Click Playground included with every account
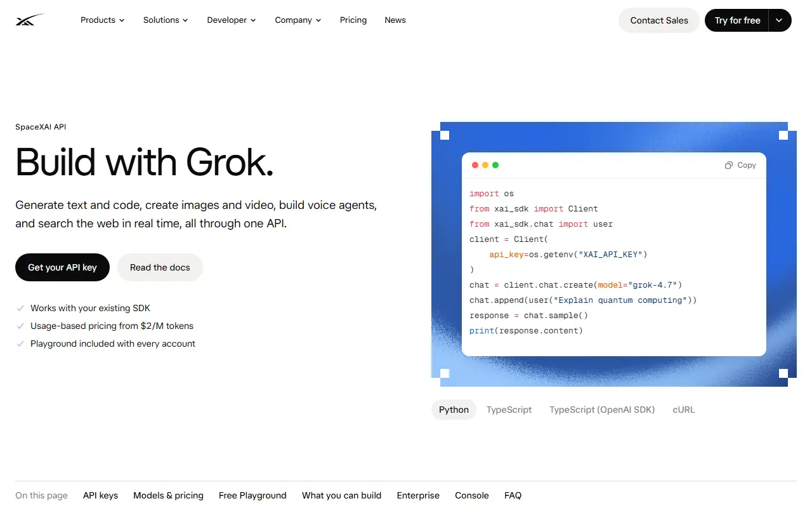812x508 pixels. pyautogui.click(x=113, y=344)
